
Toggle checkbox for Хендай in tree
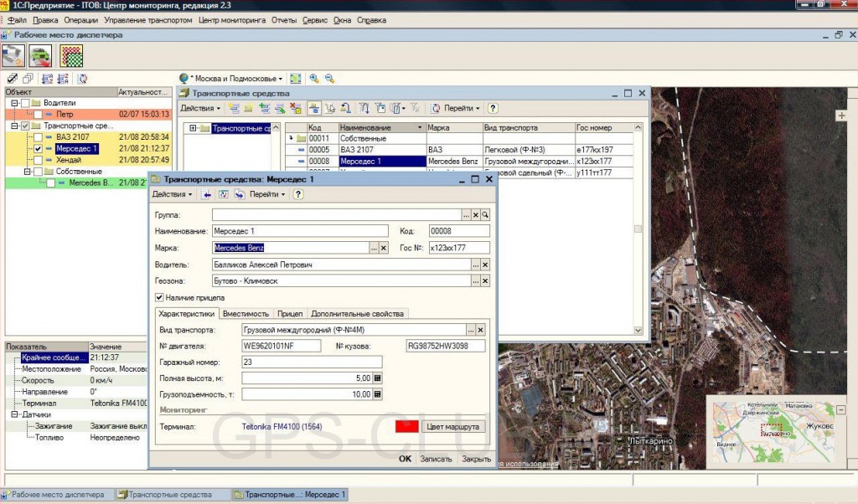click(x=38, y=160)
